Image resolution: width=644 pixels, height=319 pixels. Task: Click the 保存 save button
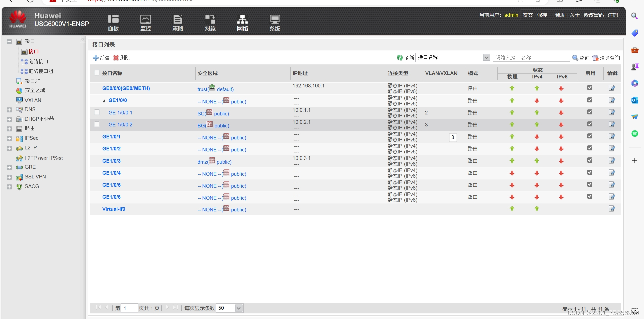pos(542,15)
